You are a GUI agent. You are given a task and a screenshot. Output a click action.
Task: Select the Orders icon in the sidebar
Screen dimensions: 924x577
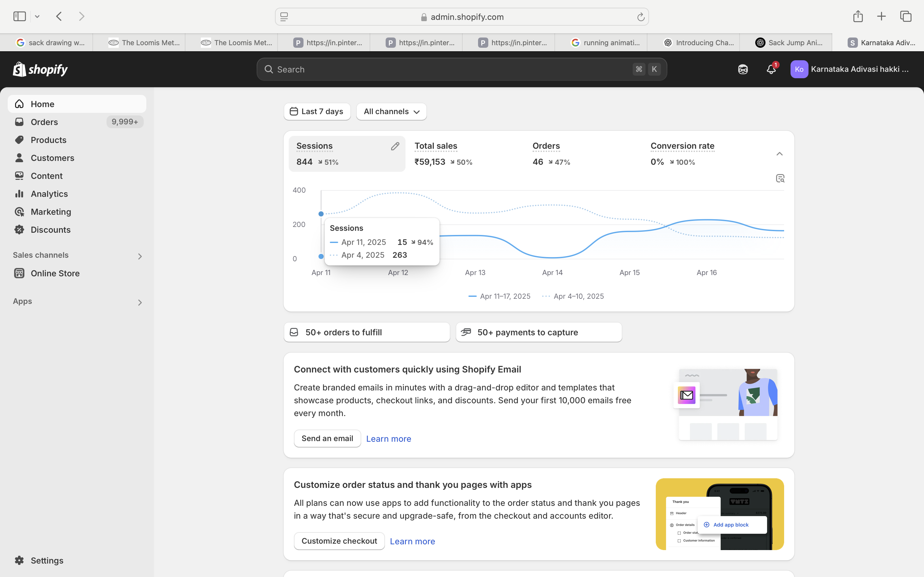pos(19,122)
